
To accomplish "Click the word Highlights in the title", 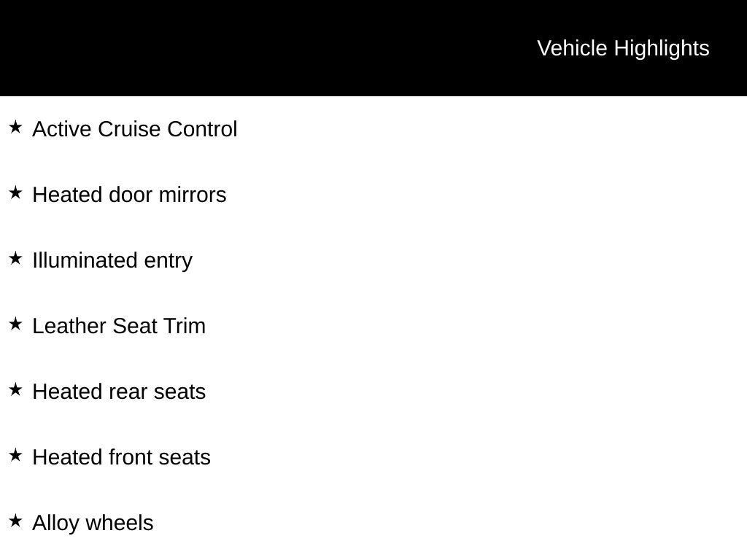I will pos(662,48).
